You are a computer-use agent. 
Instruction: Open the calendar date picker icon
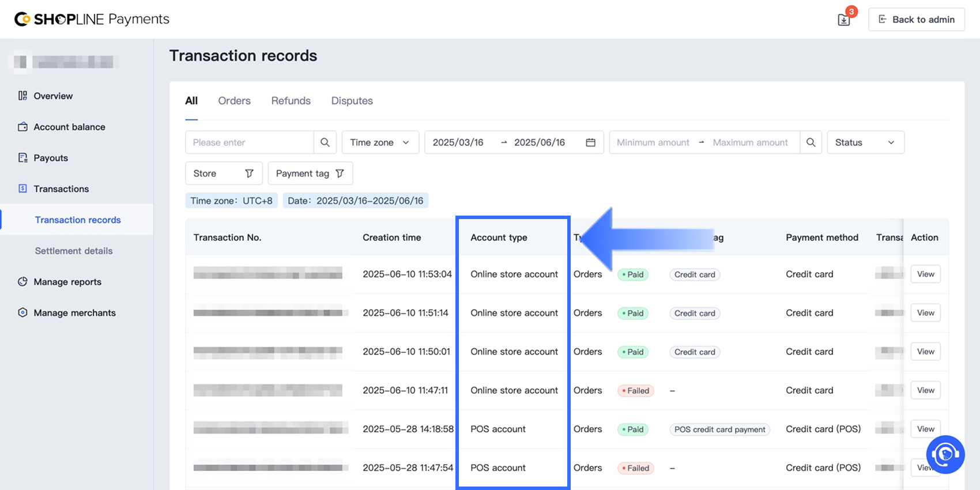click(x=590, y=142)
